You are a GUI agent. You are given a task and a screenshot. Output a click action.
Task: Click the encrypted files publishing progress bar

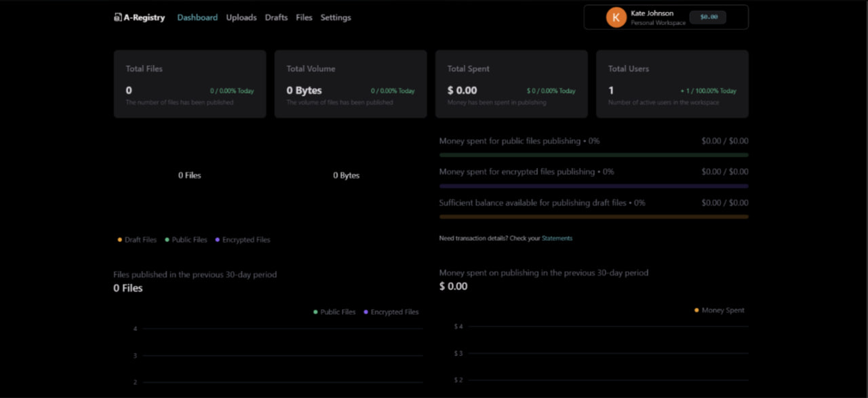[593, 186]
